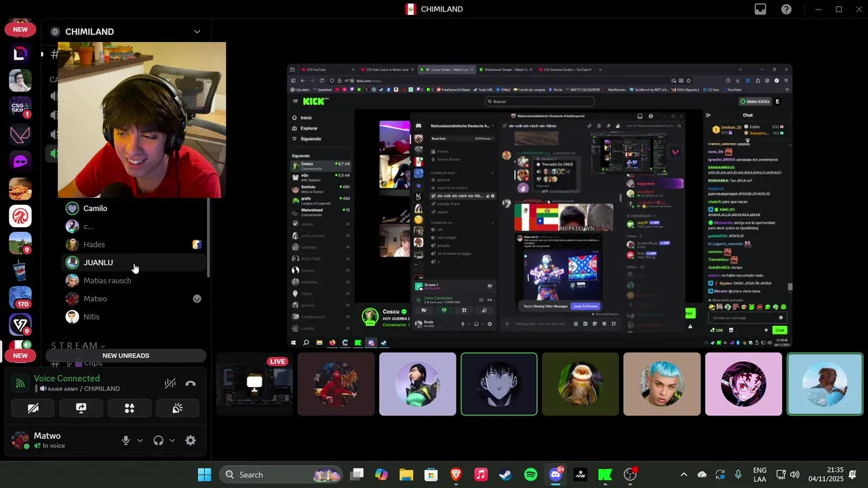The height and width of the screenshot is (488, 868).
Task: Open the server icon with 170 badge
Action: [20, 297]
